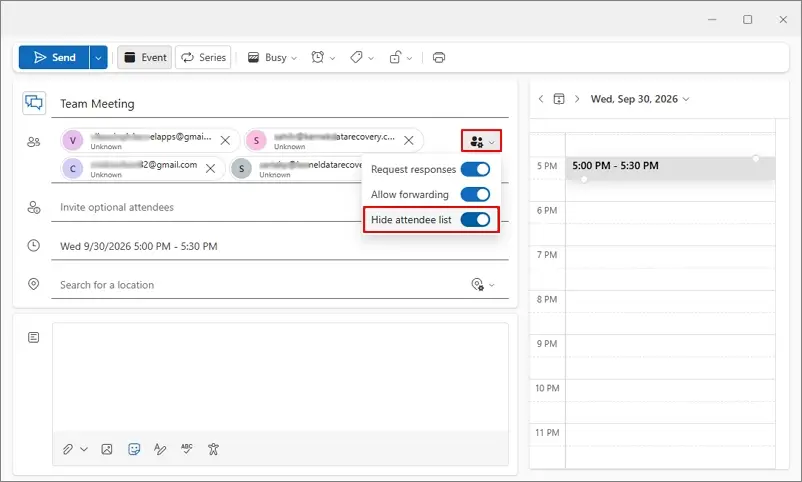Click the ABC spell check icon
Image resolution: width=802 pixels, height=482 pixels.
coord(187,449)
